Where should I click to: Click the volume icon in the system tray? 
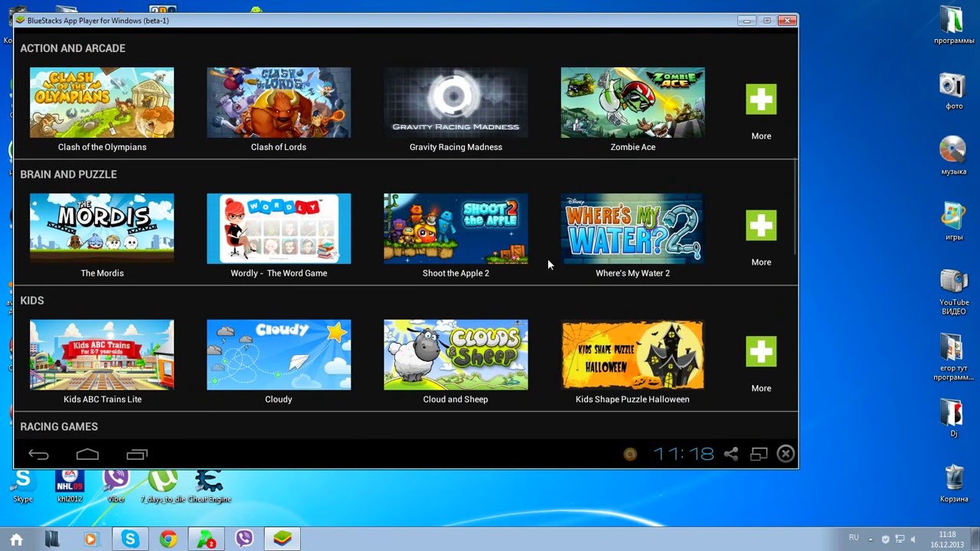913,540
